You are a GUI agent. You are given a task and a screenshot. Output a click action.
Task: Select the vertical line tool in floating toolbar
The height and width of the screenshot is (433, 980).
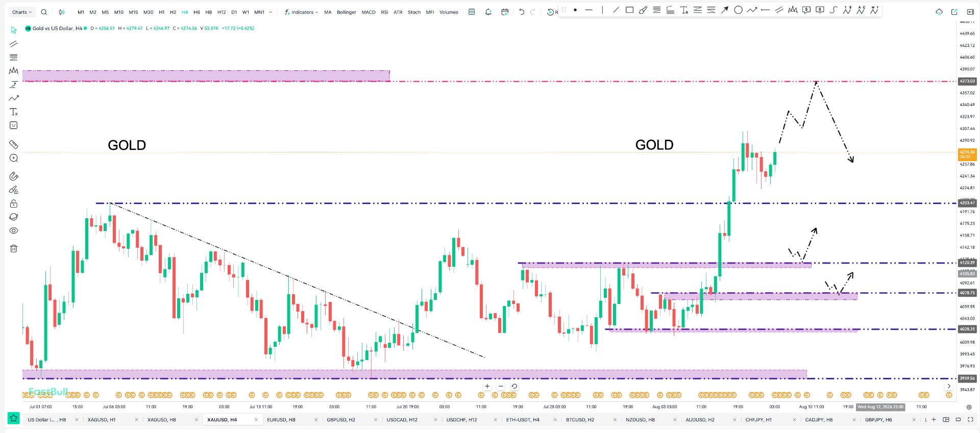[x=602, y=10]
